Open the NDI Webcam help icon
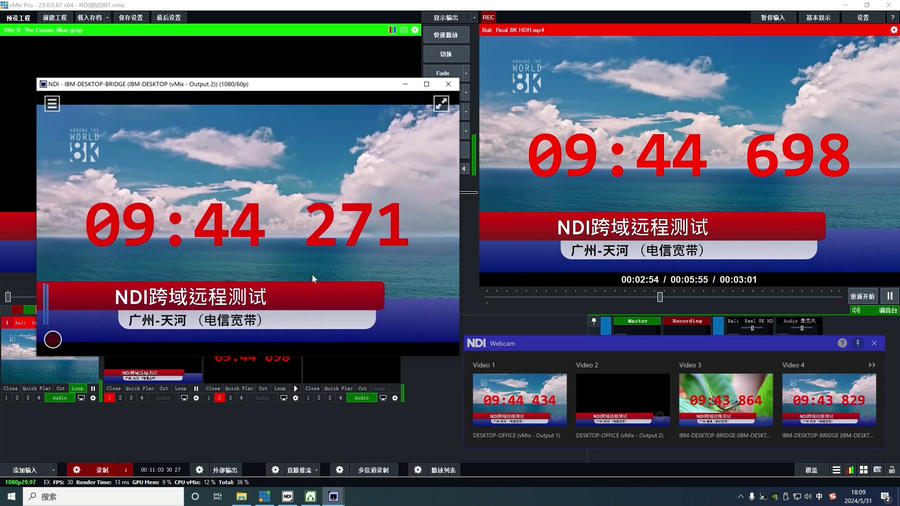 tap(842, 343)
